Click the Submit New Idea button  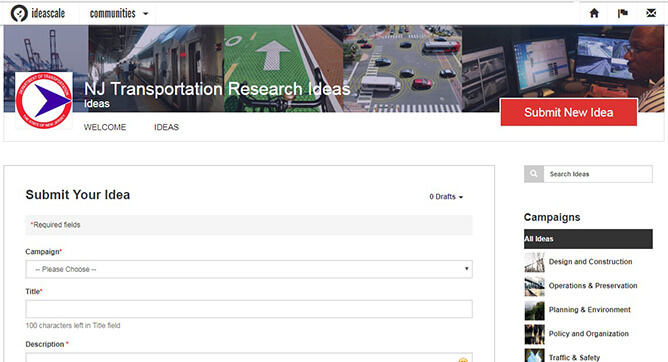(569, 112)
